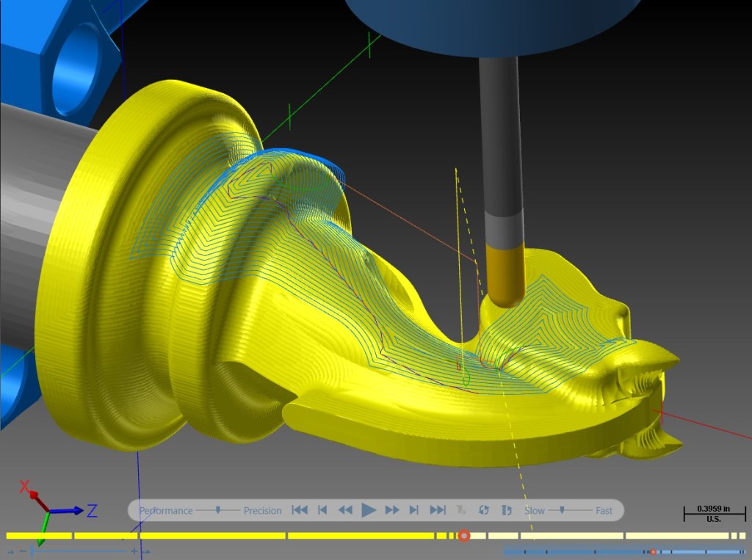The height and width of the screenshot is (560, 752).
Task: Click the tool-with-arrows icon beside loop icon
Action: [507, 510]
